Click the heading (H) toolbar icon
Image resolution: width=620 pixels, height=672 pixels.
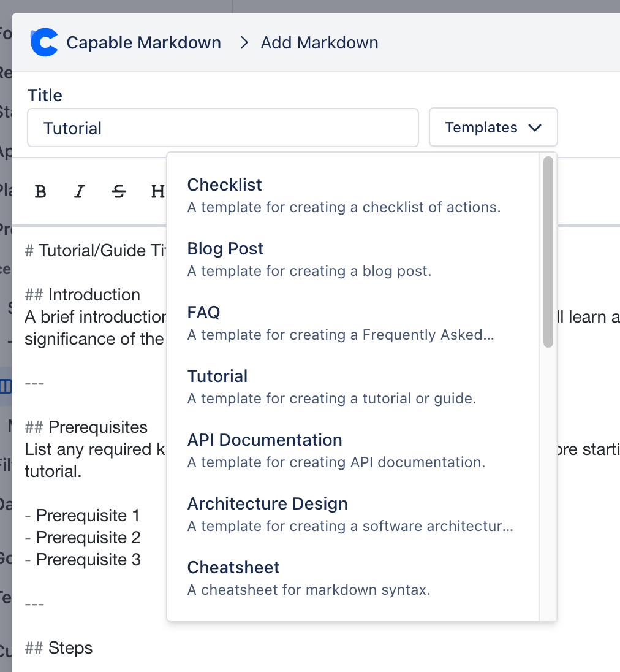click(x=158, y=192)
